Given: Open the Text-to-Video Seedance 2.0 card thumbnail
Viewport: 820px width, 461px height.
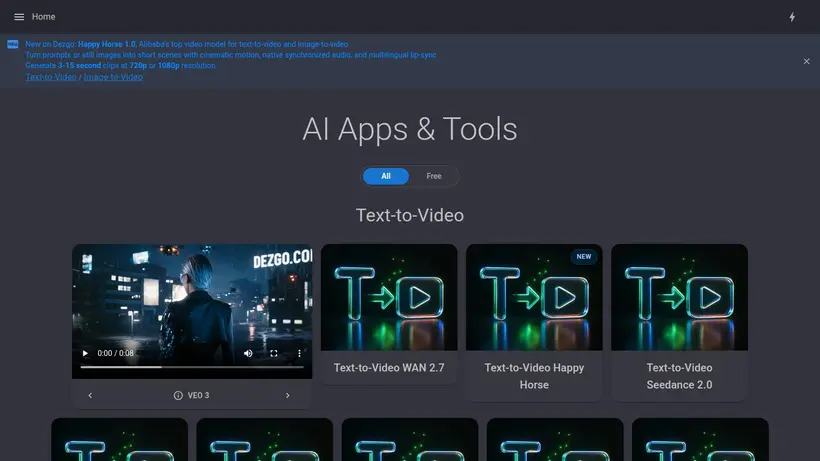Looking at the screenshot, I should pyautogui.click(x=679, y=297).
